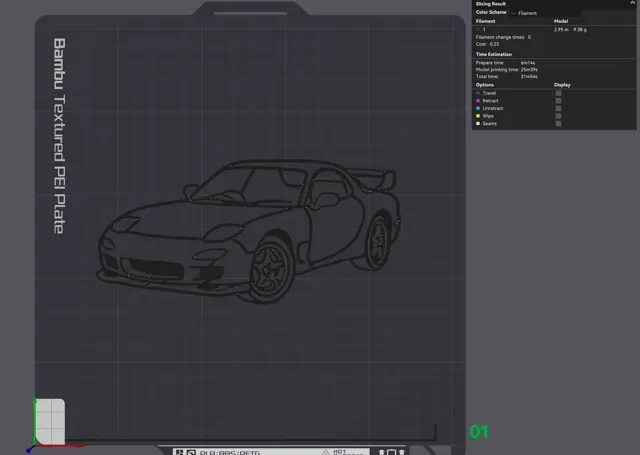Click the Display column header
This screenshot has width=640, height=455.
click(562, 85)
